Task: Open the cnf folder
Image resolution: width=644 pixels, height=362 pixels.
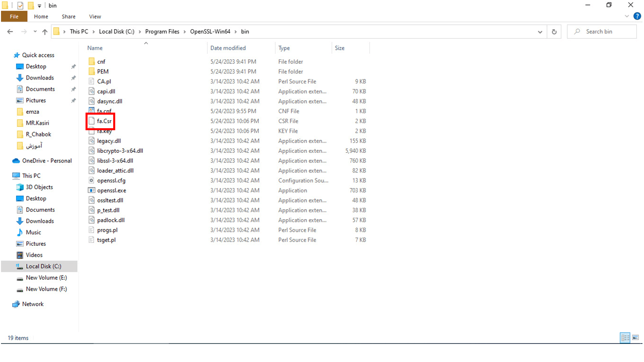Action: (101, 62)
